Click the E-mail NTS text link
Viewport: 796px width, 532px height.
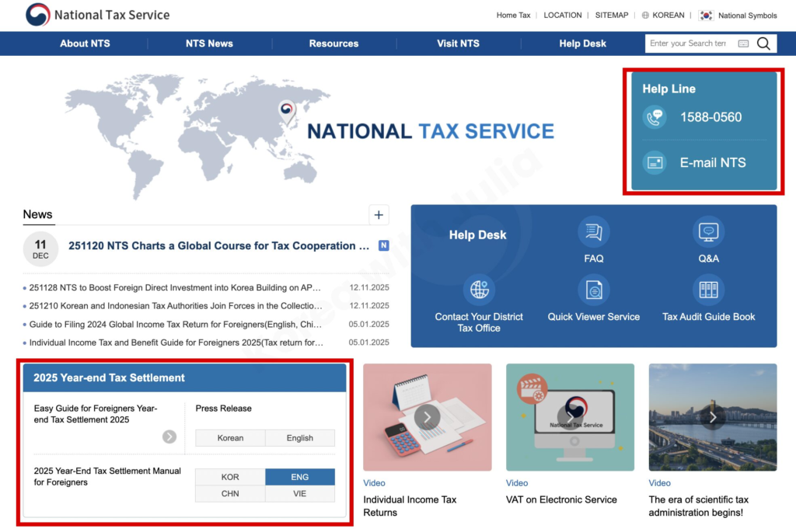713,163
